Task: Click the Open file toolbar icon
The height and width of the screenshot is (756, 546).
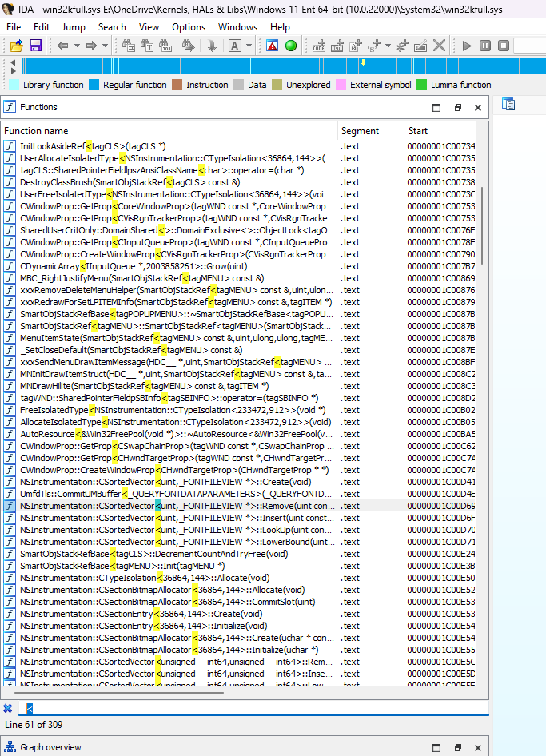Action: (x=16, y=46)
